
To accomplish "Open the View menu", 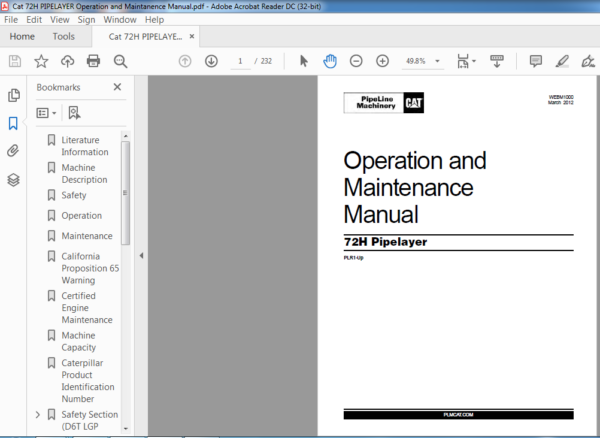I will pyautogui.click(x=59, y=20).
